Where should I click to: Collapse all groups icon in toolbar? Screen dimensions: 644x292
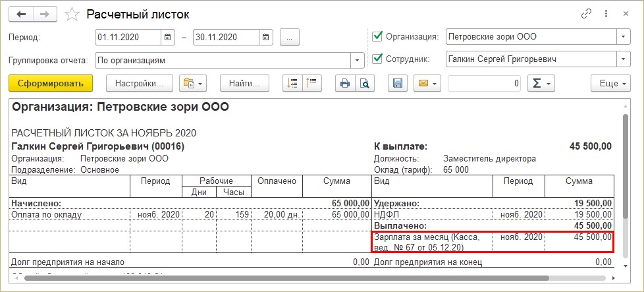pyautogui.click(x=313, y=83)
